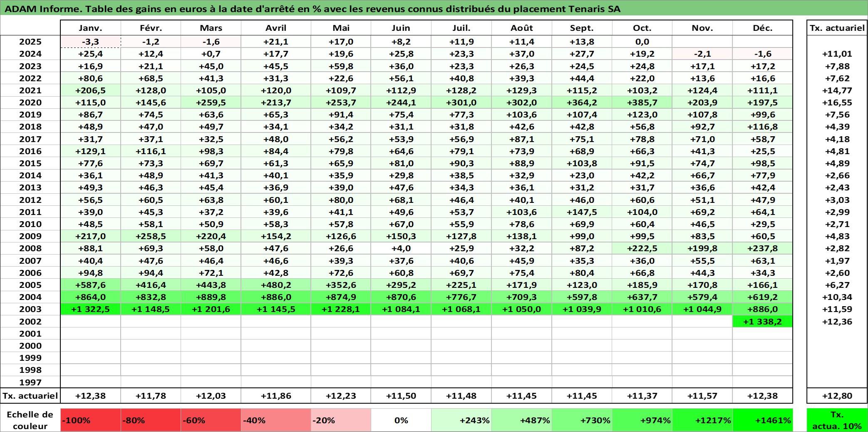Select the +16,55 actuarial rate for 2020
The height and width of the screenshot is (432, 868).
(x=837, y=102)
